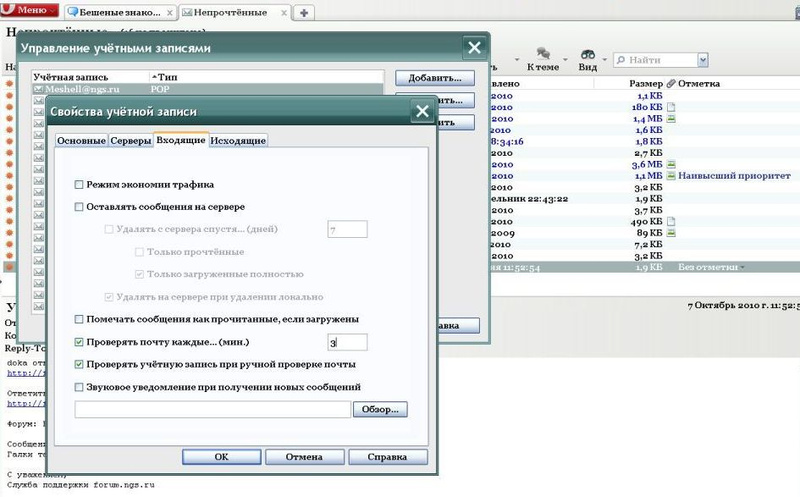Click Тип column sort arrow
This screenshot has height=497, width=800.
pos(154,77)
